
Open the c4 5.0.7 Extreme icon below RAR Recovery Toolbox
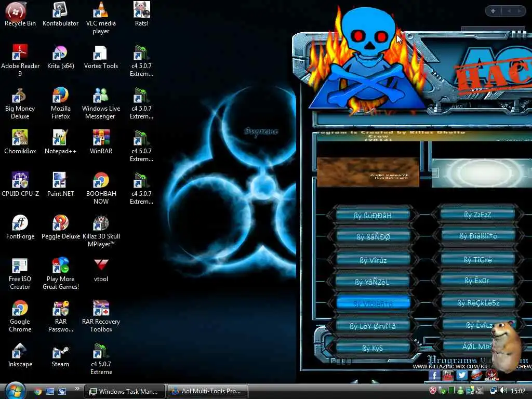101,360
